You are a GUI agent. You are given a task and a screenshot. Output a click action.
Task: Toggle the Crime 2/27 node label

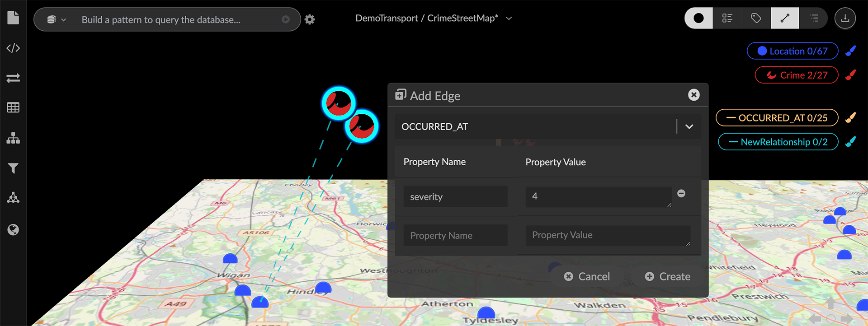[x=796, y=75]
